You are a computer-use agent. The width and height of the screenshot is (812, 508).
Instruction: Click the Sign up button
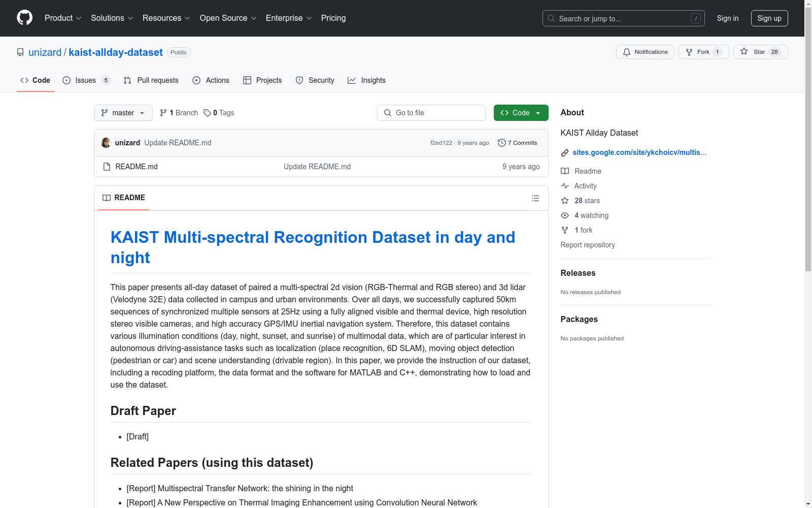tap(769, 18)
